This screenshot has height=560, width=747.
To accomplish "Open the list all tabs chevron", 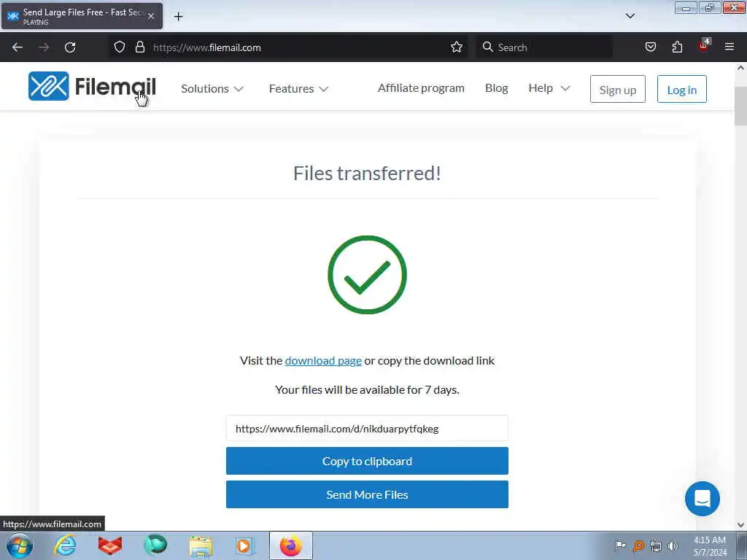I will point(630,16).
